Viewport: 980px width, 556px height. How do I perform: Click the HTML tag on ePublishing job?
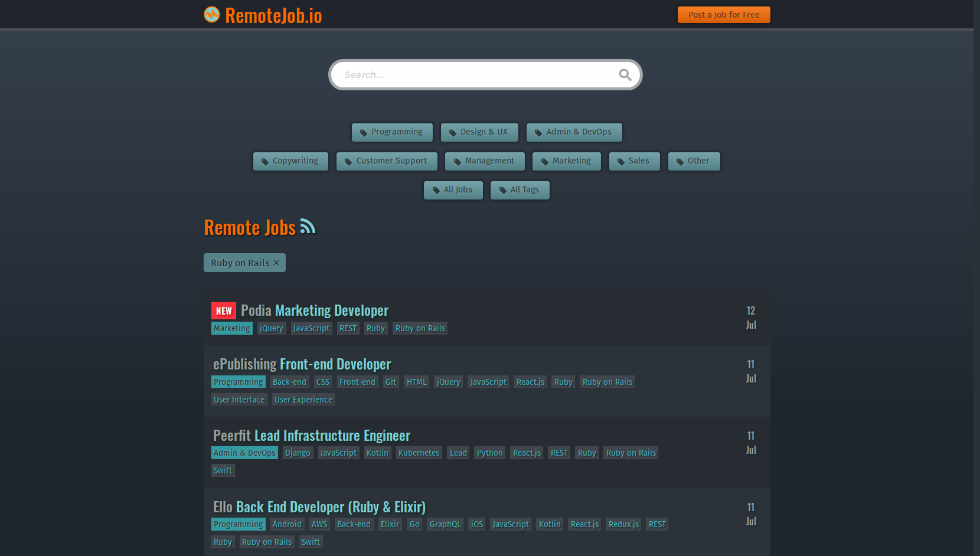point(417,382)
